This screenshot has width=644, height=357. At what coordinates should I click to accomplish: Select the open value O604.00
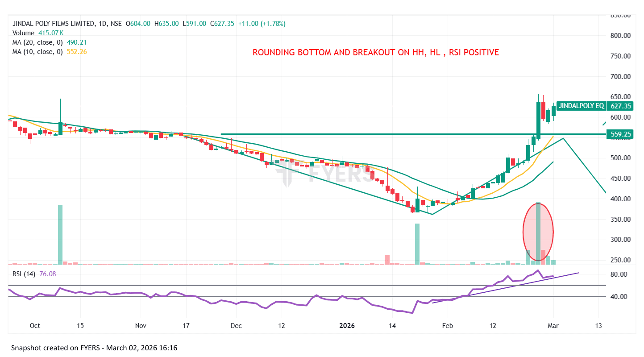(138, 24)
